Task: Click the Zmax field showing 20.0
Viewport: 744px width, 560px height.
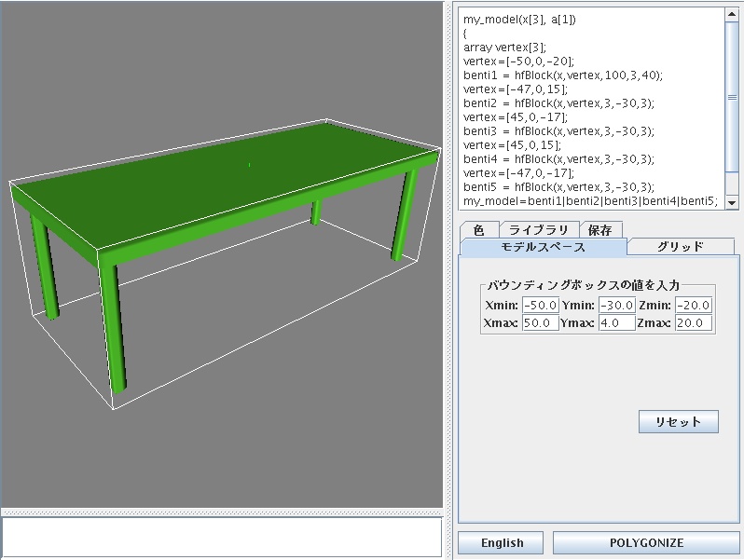Action: tap(694, 323)
